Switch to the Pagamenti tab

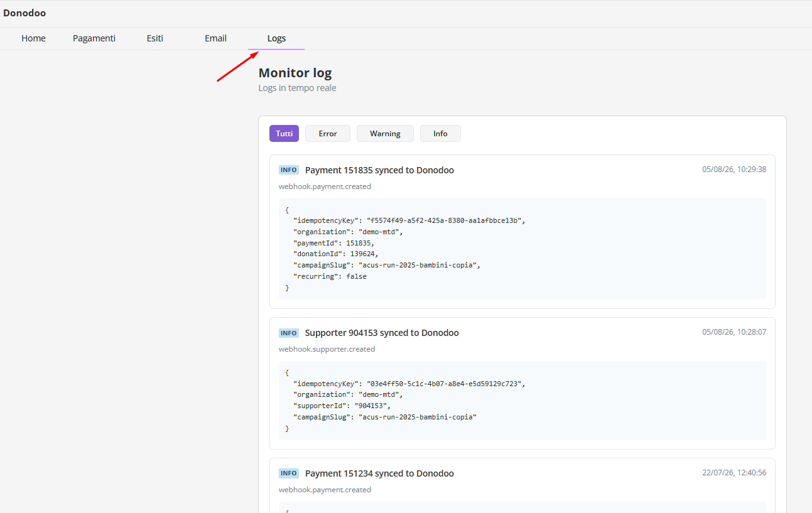[94, 38]
